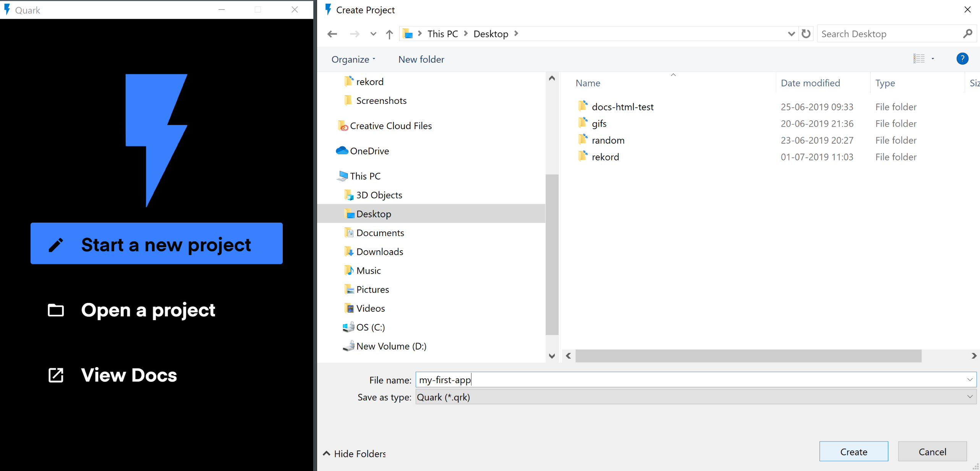980x471 pixels.
Task: Click the Open a project folder icon
Action: click(x=56, y=309)
